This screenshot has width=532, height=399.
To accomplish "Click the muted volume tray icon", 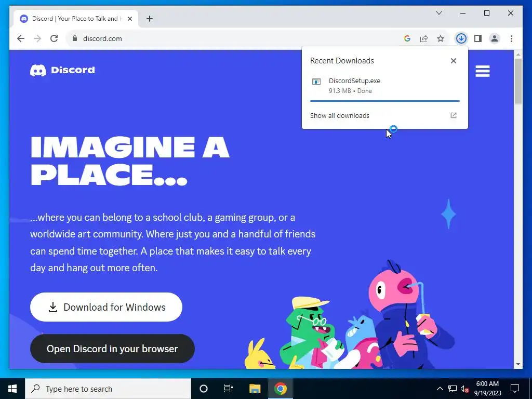I will click(x=465, y=389).
